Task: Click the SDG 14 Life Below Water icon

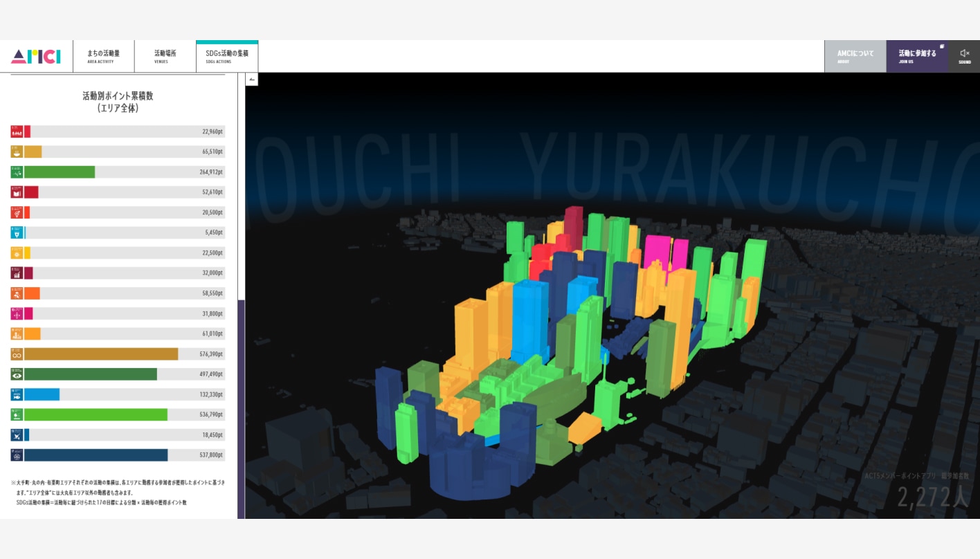Action: click(17, 394)
